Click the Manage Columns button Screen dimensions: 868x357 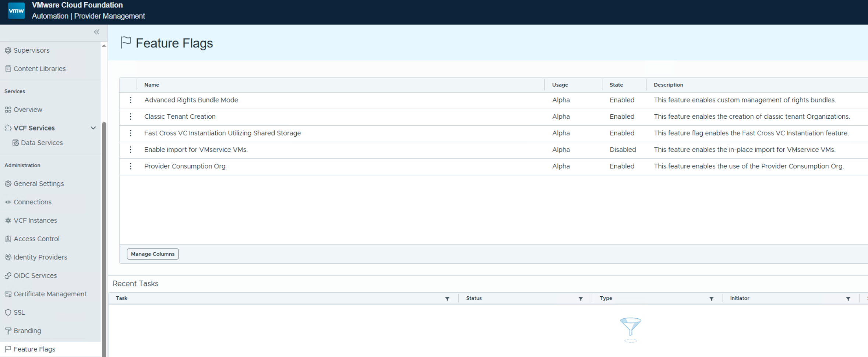pos(153,254)
